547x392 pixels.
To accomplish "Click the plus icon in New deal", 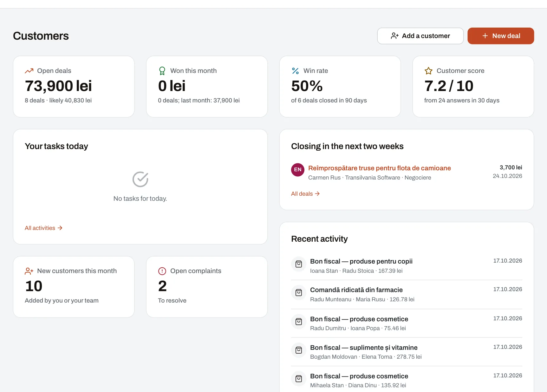I will click(x=485, y=36).
